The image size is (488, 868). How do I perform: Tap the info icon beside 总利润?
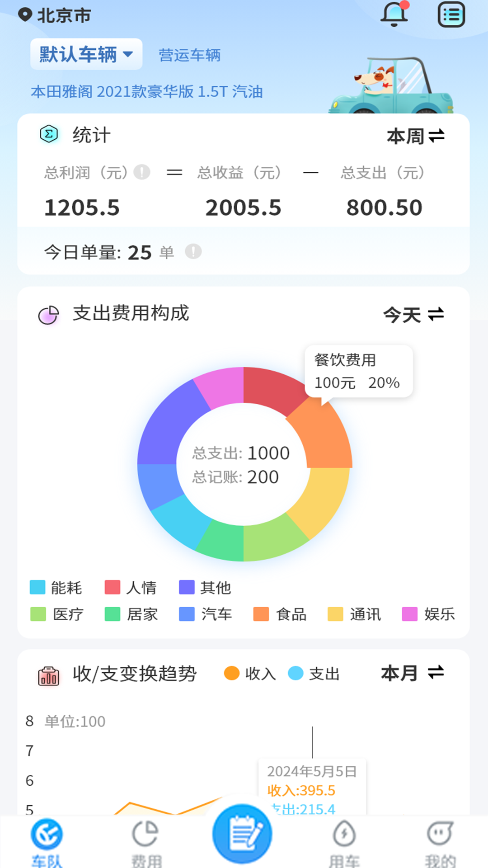click(142, 172)
